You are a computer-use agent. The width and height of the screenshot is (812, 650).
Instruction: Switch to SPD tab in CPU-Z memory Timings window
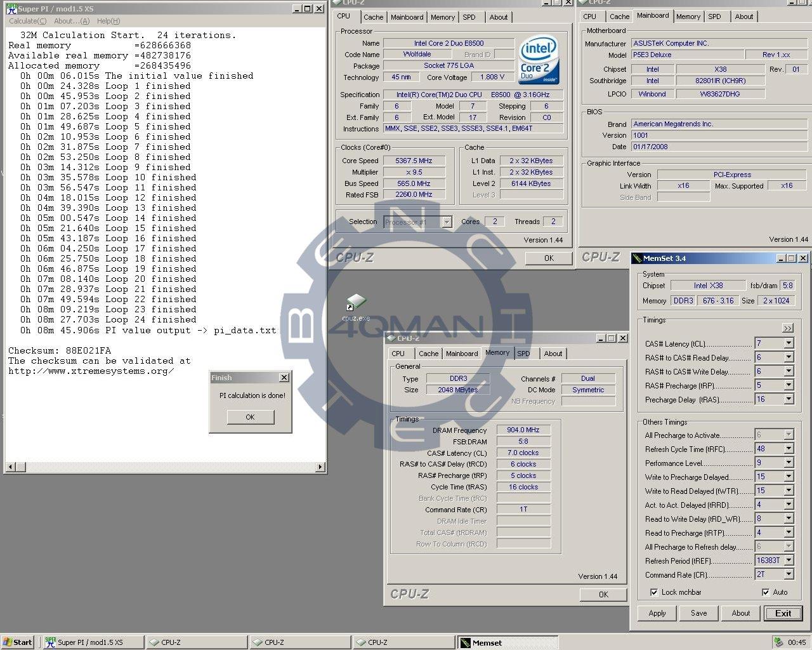tap(523, 354)
